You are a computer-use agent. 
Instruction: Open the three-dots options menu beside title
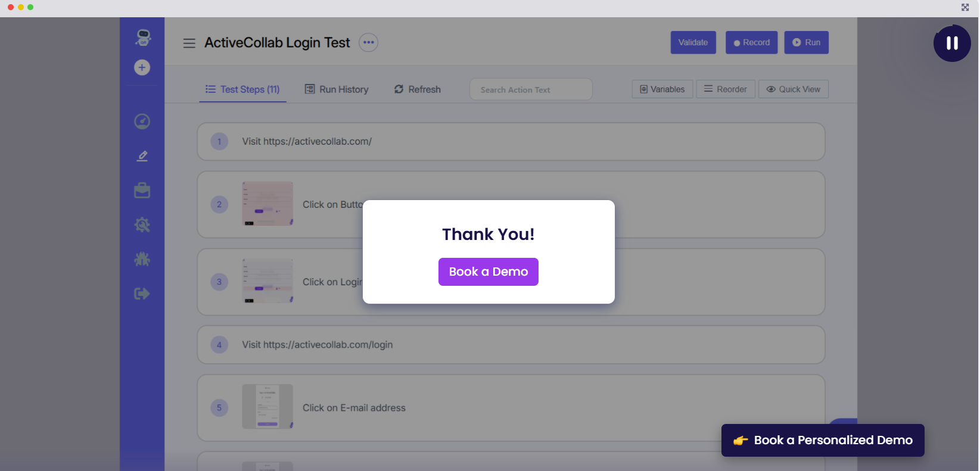coord(368,42)
